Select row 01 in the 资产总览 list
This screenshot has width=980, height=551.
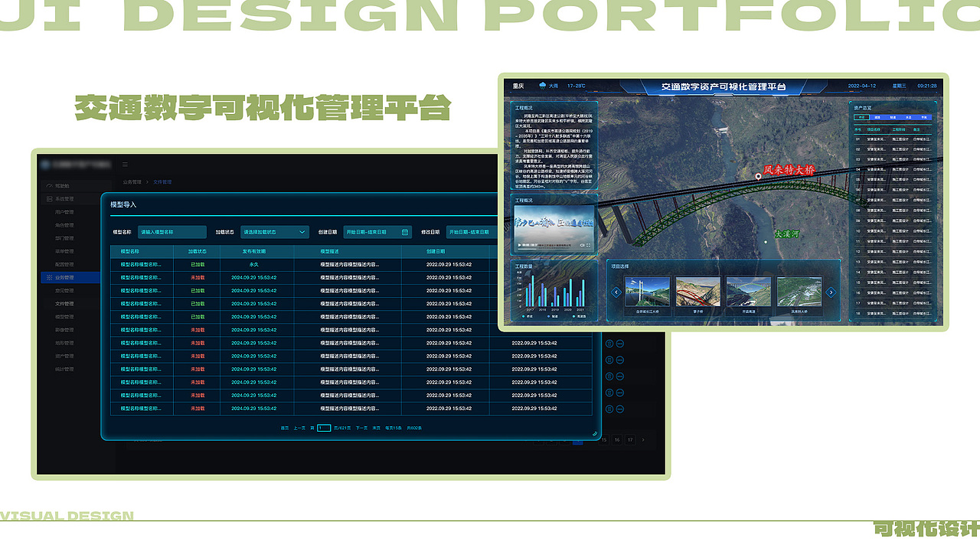893,139
